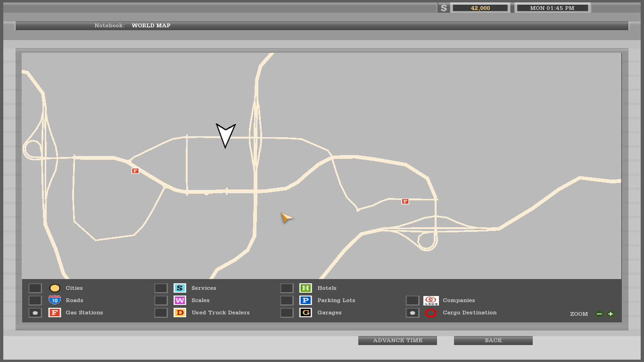Zoom out the map with minus button
644x362 pixels.
[599, 314]
